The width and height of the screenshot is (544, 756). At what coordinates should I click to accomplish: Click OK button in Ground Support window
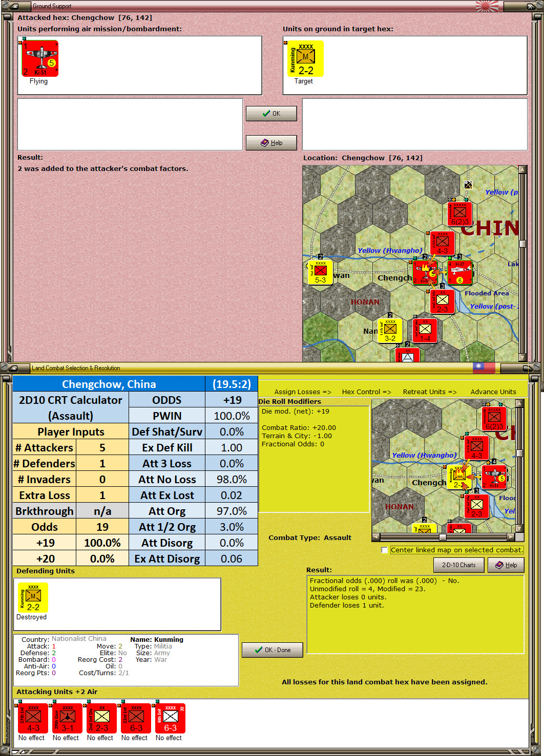pos(271,114)
